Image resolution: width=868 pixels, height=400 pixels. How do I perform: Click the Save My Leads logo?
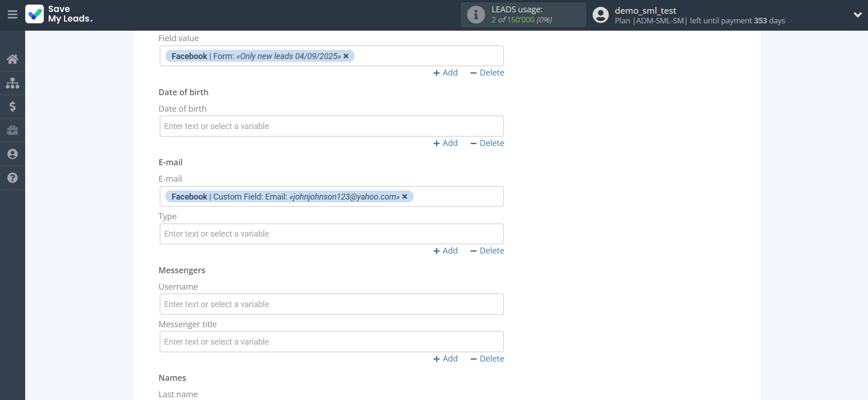59,14
